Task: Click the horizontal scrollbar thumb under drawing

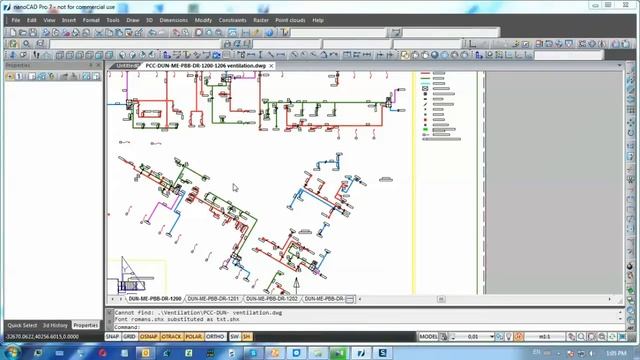Action: 441,299
